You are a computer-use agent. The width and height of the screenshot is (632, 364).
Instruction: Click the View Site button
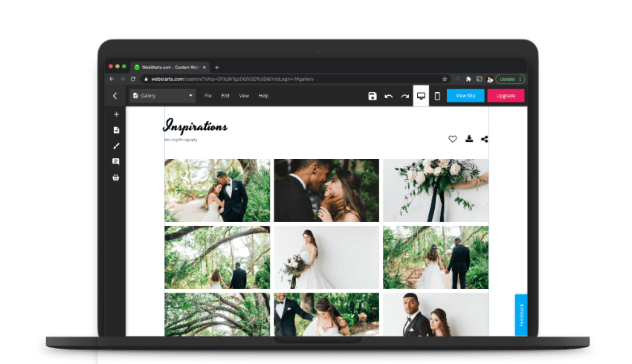tap(465, 96)
